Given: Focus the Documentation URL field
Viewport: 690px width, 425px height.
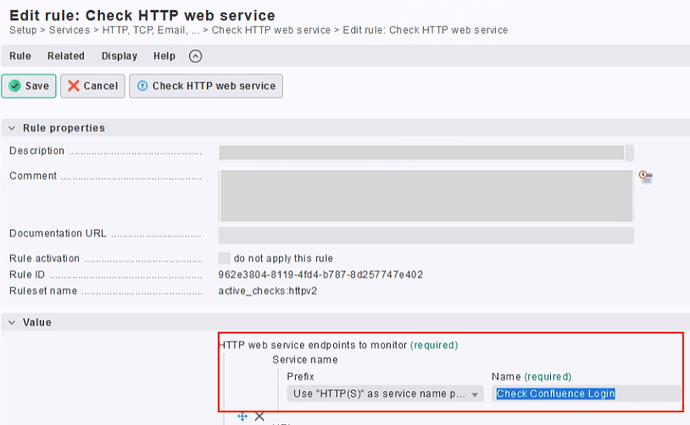Looking at the screenshot, I should [x=425, y=235].
